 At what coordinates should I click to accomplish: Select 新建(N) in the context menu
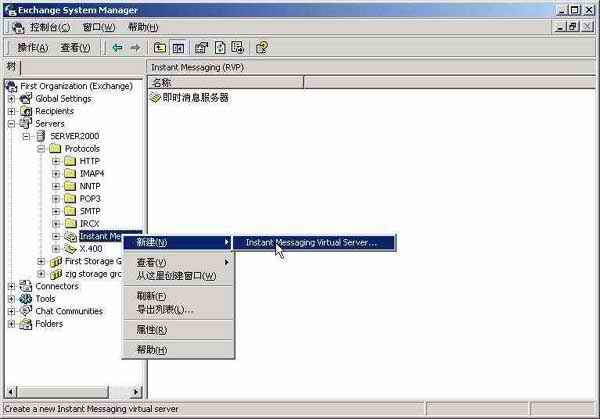coord(178,242)
